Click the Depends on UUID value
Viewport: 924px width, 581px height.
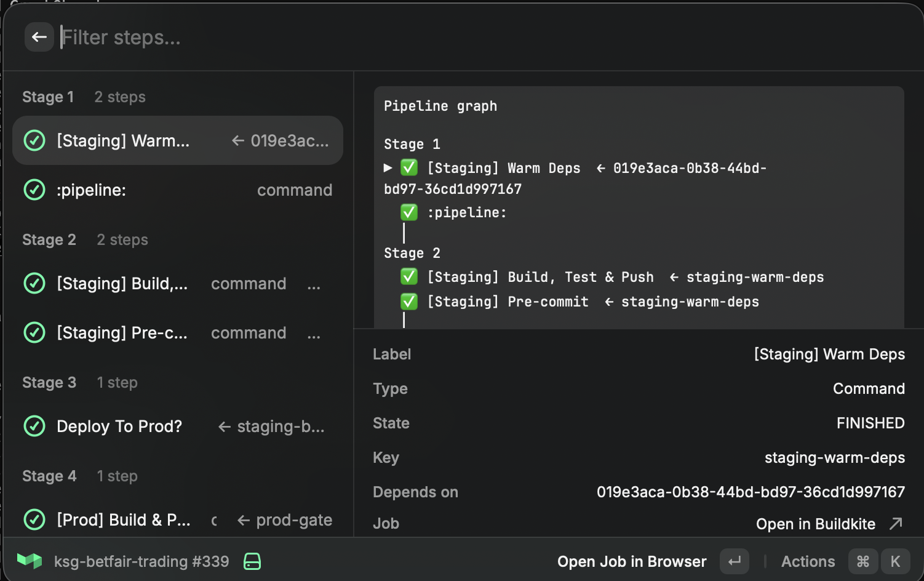pyautogui.click(x=751, y=492)
